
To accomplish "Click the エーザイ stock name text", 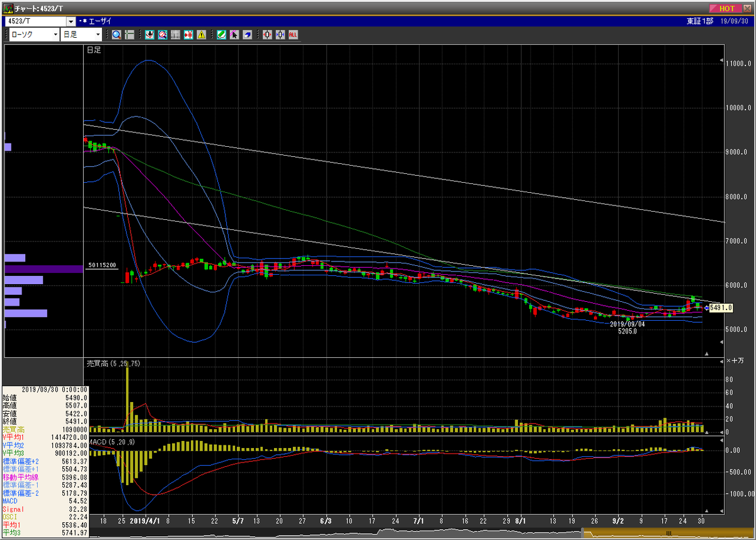I will [100, 21].
